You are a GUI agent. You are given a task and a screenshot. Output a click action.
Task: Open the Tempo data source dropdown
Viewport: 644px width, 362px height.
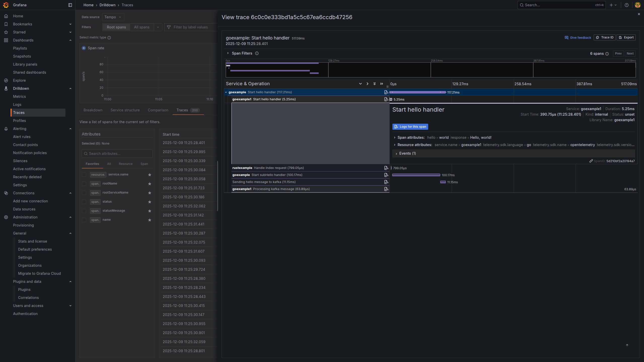[113, 17]
